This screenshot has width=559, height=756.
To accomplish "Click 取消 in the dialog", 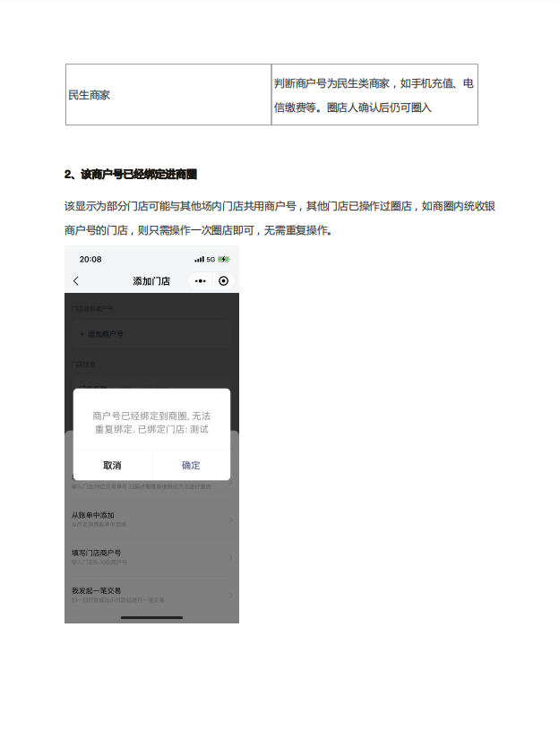I will point(112,465).
